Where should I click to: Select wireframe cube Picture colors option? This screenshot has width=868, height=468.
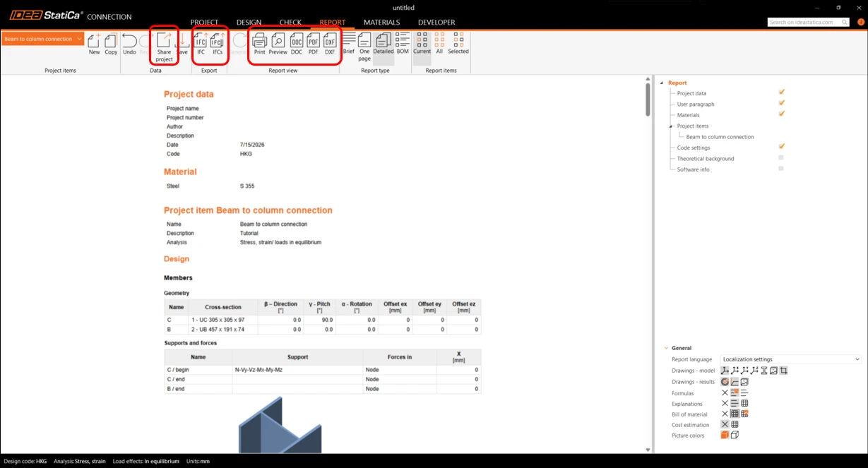(x=735, y=435)
